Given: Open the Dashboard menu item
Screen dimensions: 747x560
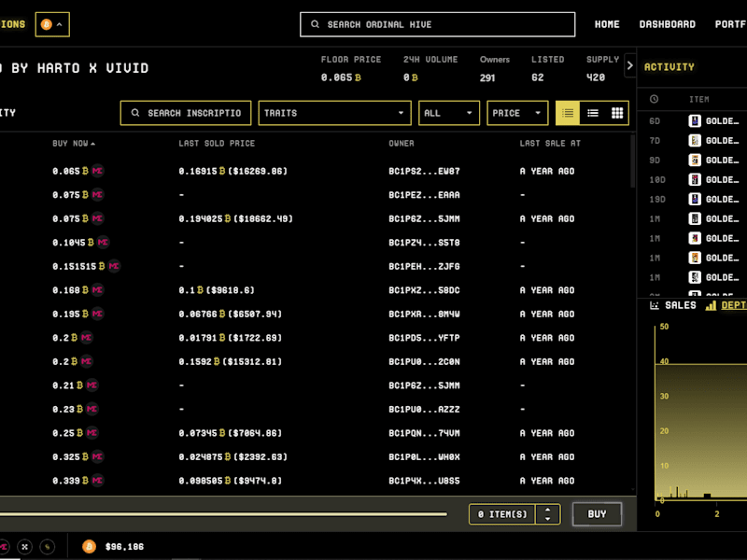Looking at the screenshot, I should click(667, 24).
